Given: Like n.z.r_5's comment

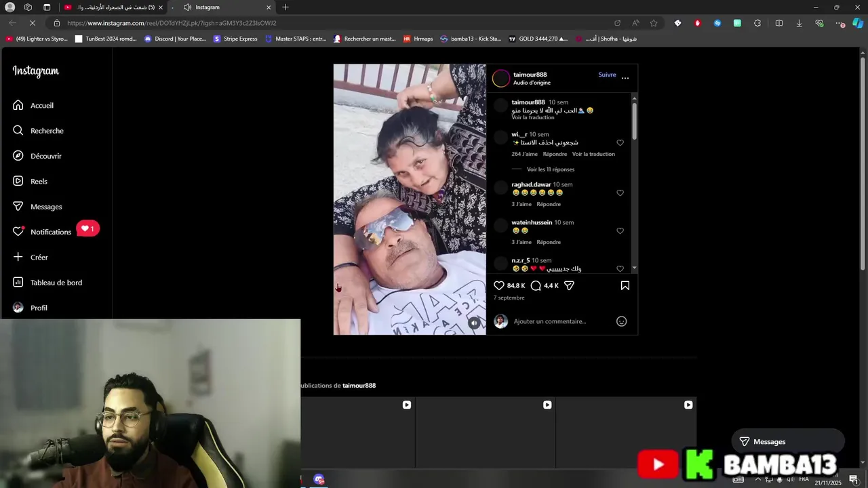Looking at the screenshot, I should [x=620, y=268].
